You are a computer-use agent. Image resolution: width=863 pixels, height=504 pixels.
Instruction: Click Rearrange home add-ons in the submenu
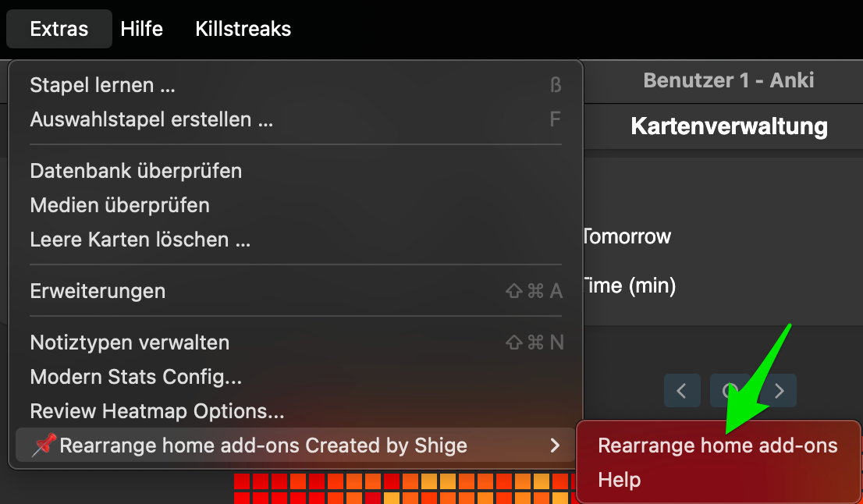coord(717,445)
